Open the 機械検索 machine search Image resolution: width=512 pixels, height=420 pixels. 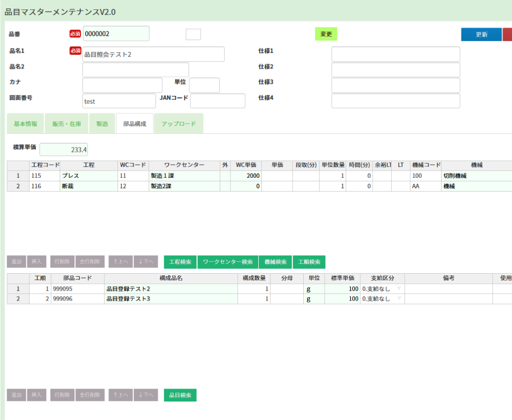275,262
